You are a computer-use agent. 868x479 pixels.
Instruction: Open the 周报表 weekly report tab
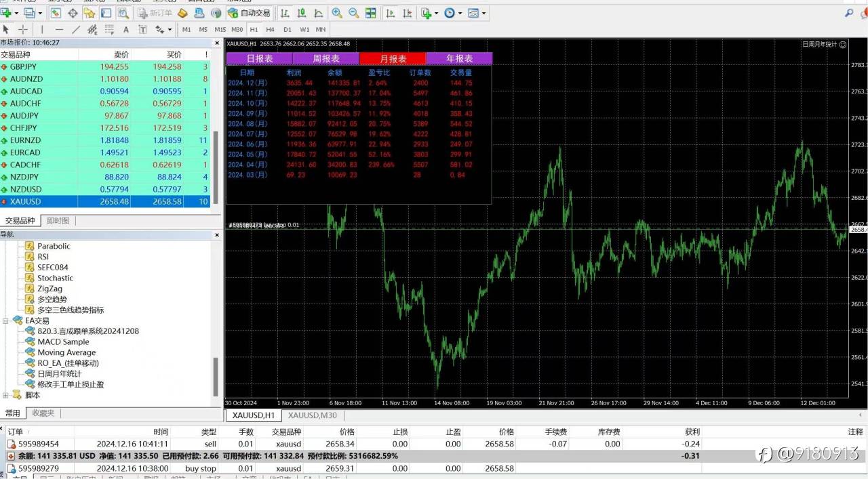point(325,59)
